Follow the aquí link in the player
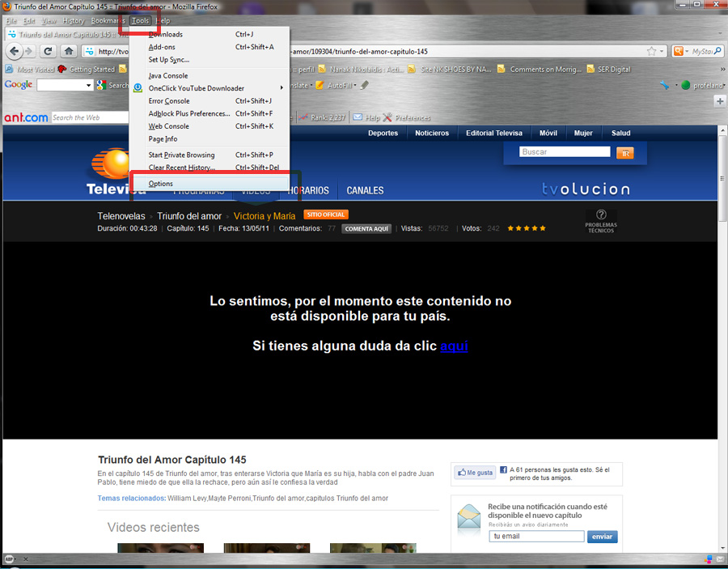728x569 pixels. (x=454, y=346)
